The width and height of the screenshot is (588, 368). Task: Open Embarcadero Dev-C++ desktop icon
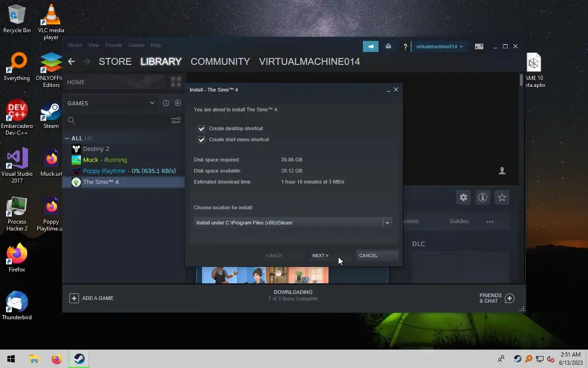tap(17, 118)
